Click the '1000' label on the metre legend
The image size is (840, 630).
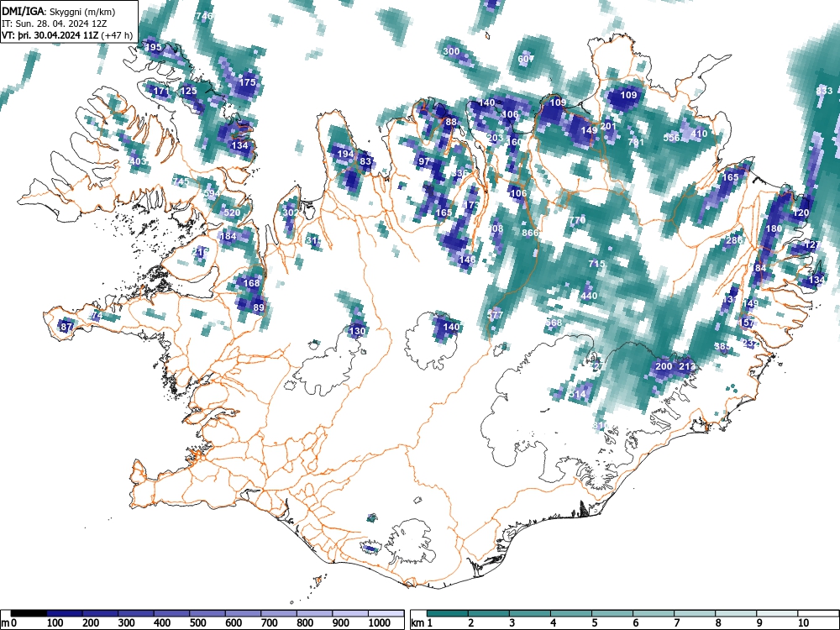pos(380,623)
